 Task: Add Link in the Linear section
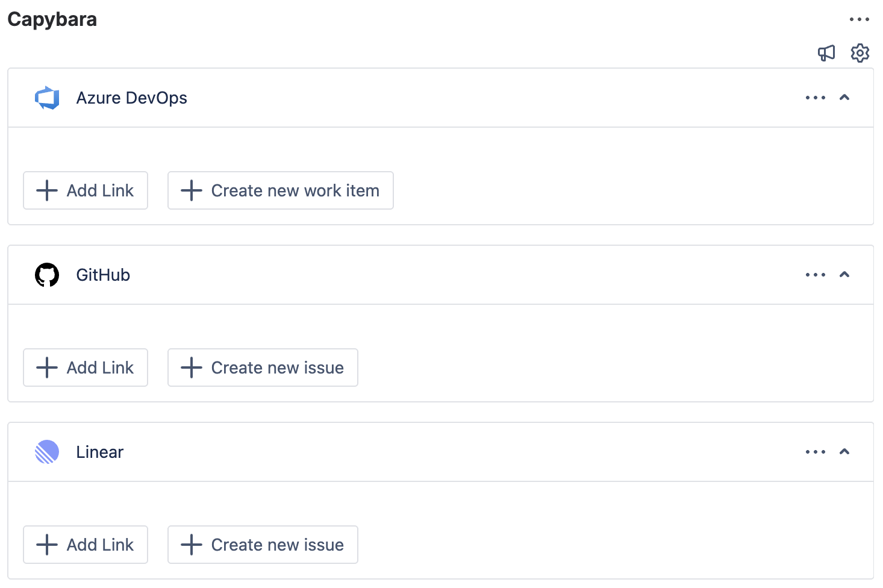pos(86,545)
